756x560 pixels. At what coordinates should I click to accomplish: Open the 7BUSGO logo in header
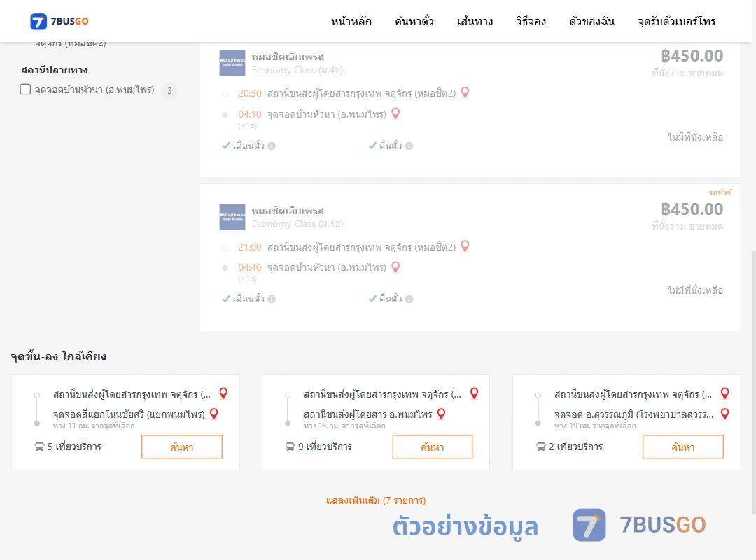[59, 21]
